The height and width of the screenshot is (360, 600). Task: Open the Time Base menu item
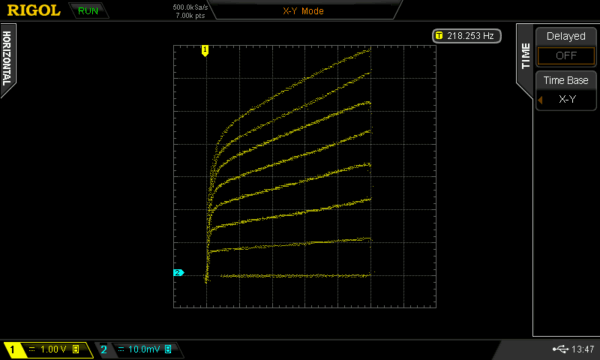point(566,80)
